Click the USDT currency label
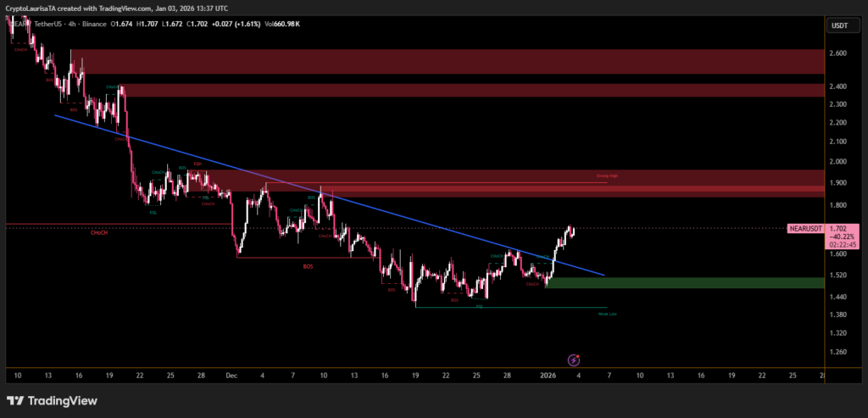The width and height of the screenshot is (868, 418). 839,25
